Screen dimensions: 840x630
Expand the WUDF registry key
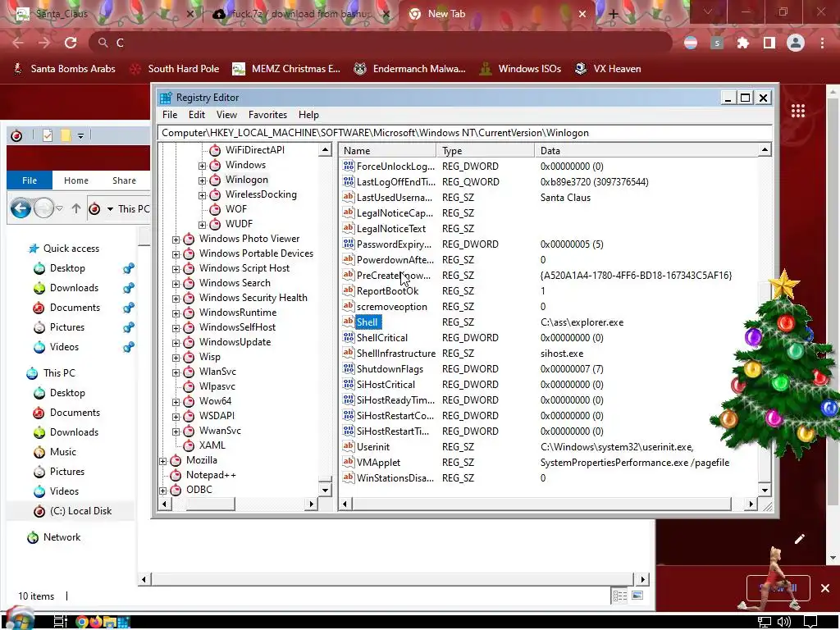pos(202,225)
